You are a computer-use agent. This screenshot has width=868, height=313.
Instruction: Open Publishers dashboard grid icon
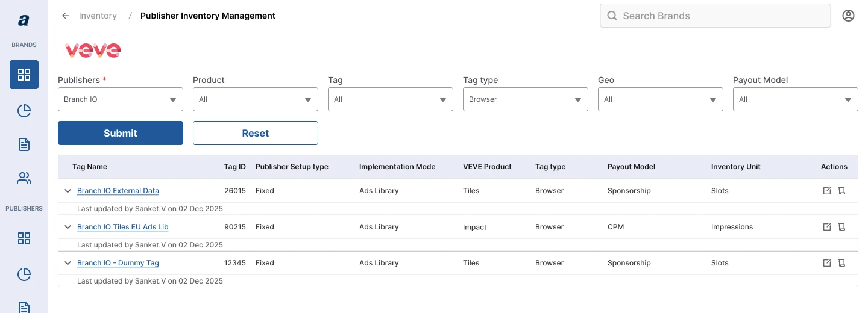click(x=24, y=238)
